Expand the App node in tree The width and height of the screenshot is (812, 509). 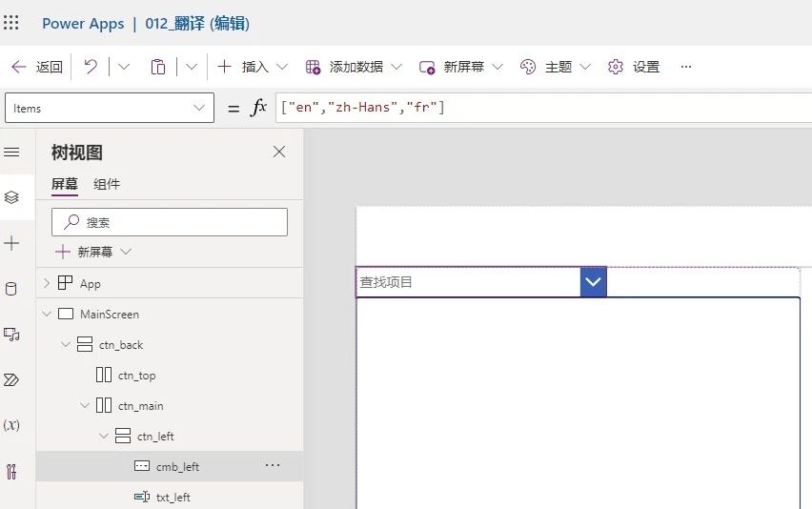[x=46, y=283]
